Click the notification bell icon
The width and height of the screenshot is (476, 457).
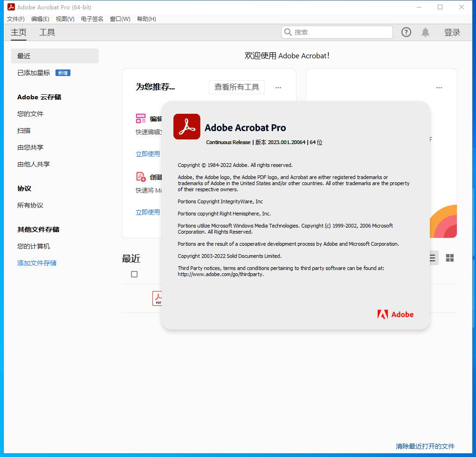click(425, 32)
